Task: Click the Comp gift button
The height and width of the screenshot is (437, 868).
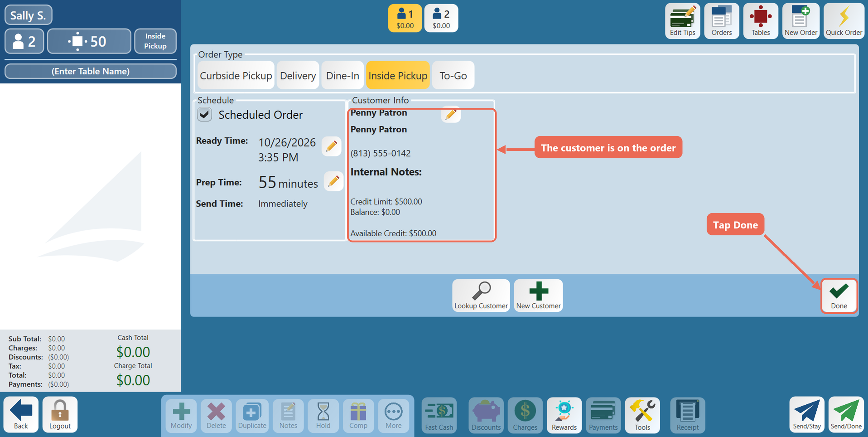Action: (358, 416)
